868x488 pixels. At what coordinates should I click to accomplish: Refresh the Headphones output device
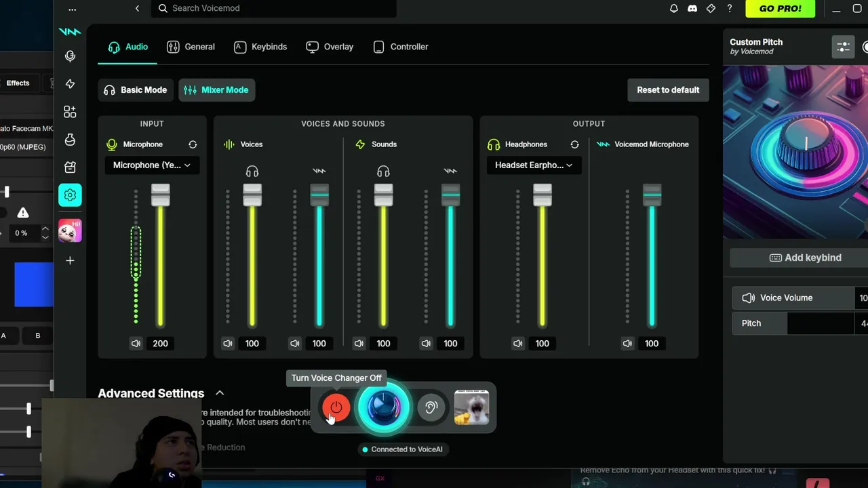point(574,144)
